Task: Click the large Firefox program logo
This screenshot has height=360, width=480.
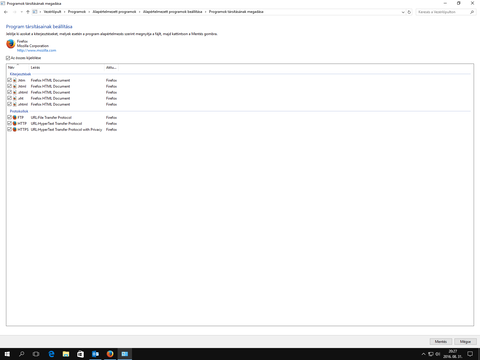Action: tap(11, 44)
